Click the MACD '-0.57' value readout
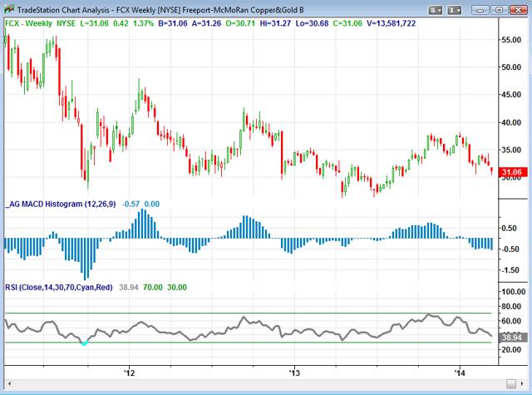The width and height of the screenshot is (532, 395). 131,204
